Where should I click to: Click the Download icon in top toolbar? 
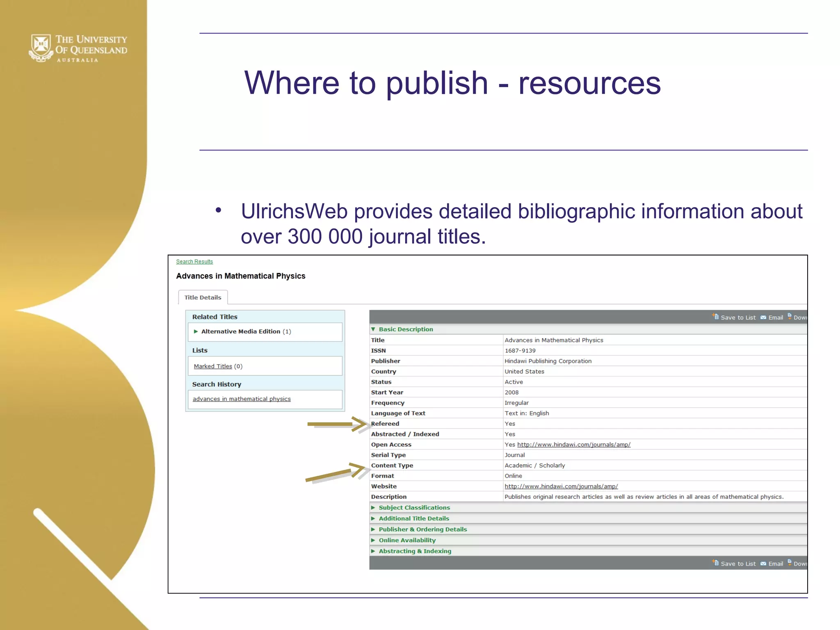[790, 316]
